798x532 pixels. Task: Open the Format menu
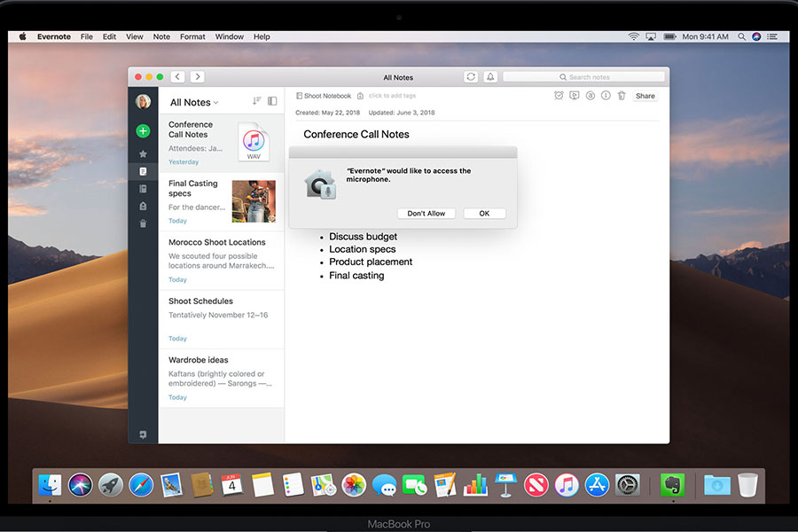(192, 36)
